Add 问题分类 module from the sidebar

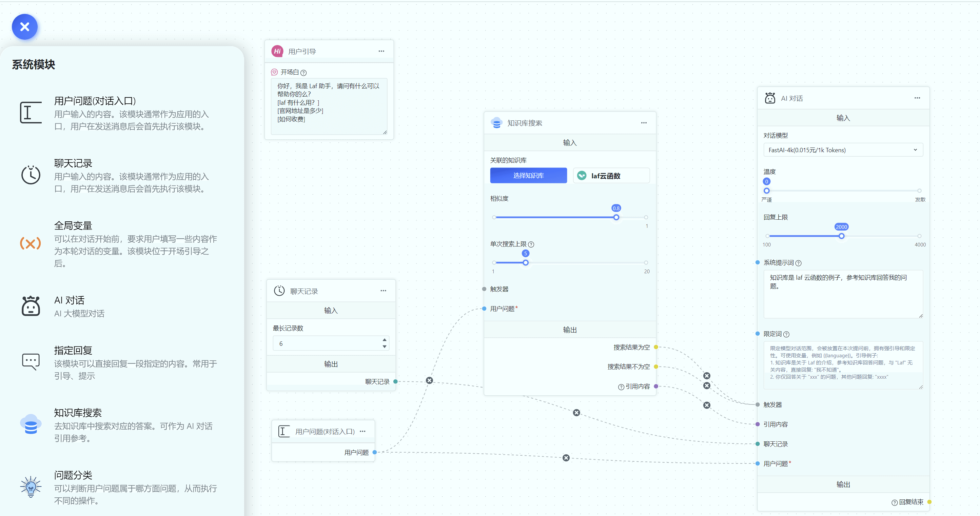(x=73, y=475)
